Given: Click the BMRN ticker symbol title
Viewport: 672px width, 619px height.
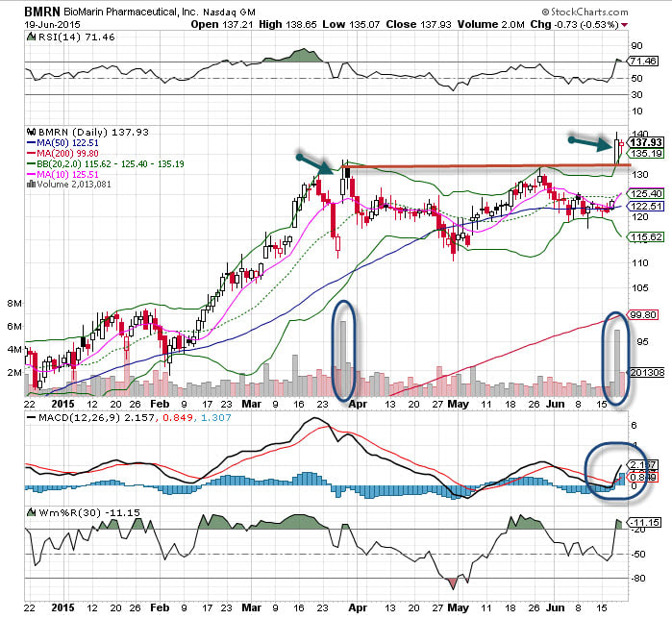Looking at the screenshot, I should click(42, 12).
